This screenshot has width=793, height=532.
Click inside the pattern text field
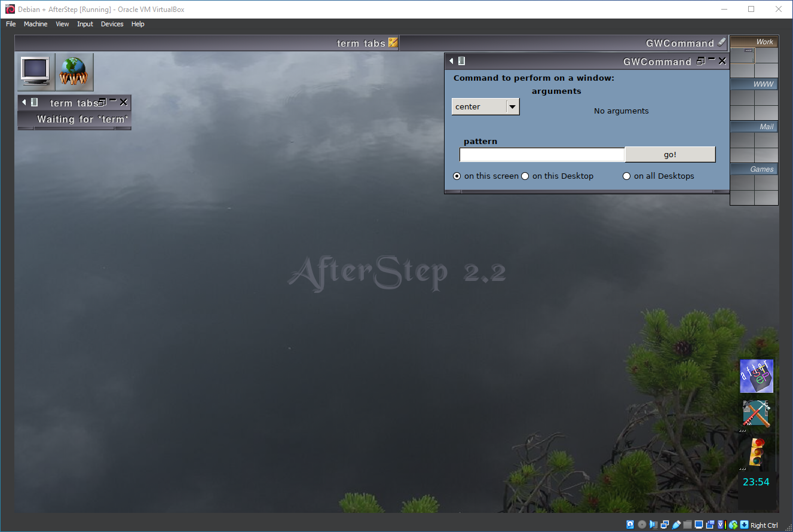click(541, 154)
